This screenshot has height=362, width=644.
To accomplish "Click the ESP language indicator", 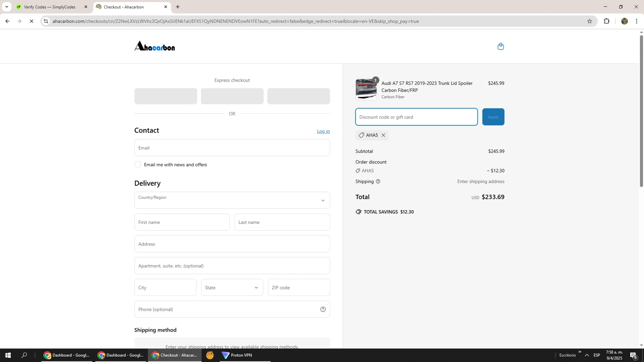I will 597,355.
